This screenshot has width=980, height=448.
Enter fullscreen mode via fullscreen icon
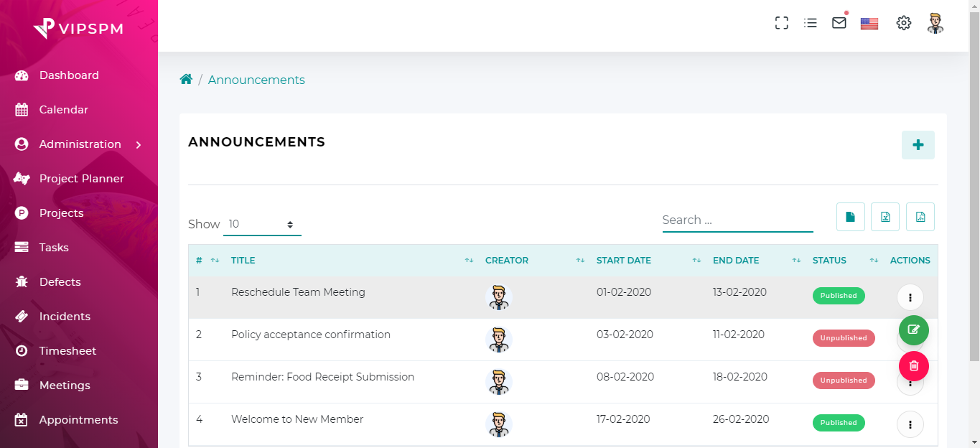pyautogui.click(x=781, y=22)
